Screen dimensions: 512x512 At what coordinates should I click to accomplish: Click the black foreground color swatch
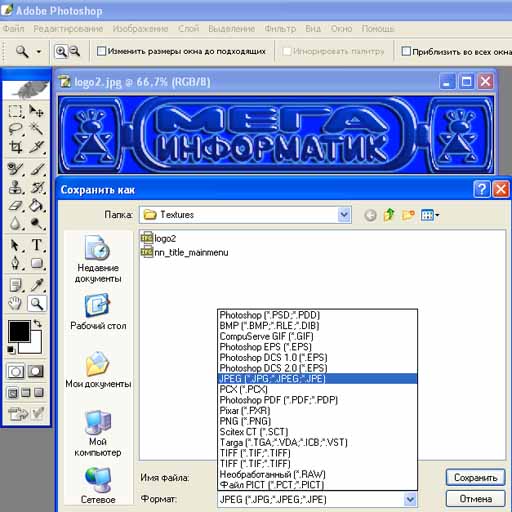(19, 331)
